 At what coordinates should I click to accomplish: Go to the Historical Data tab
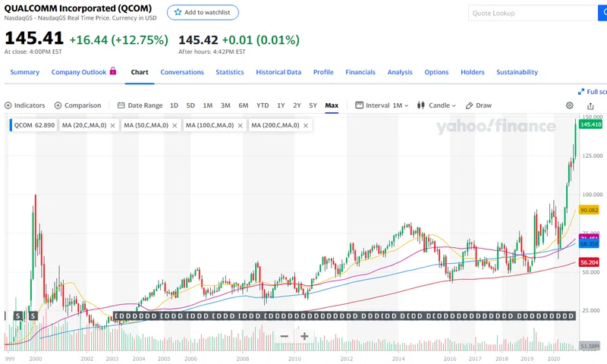(x=278, y=72)
